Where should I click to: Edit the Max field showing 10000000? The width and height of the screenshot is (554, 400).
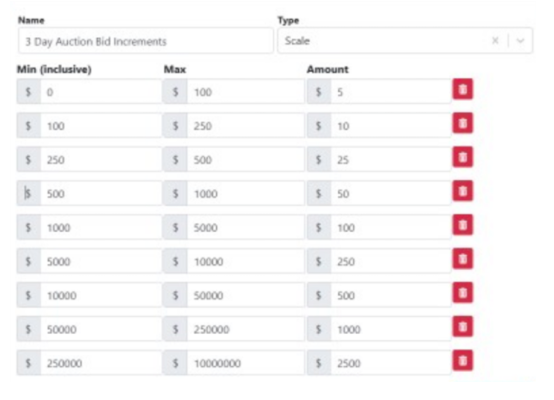click(x=246, y=363)
